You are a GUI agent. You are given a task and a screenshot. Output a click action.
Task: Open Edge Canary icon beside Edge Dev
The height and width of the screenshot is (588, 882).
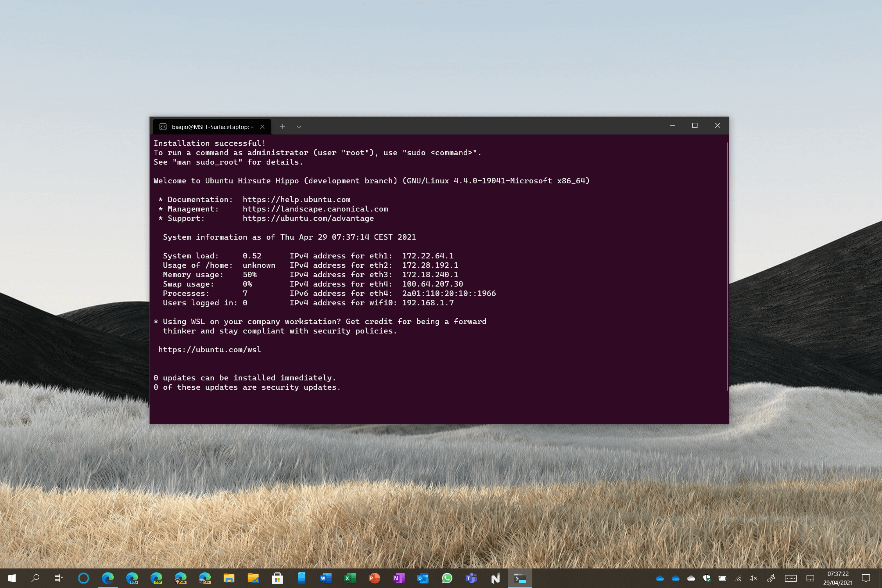click(181, 578)
